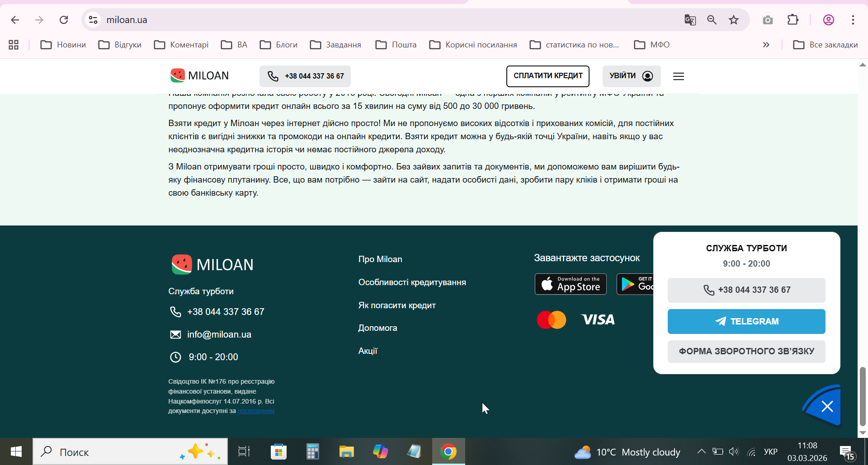Open the Акції footer link
868x465 pixels.
(x=368, y=351)
